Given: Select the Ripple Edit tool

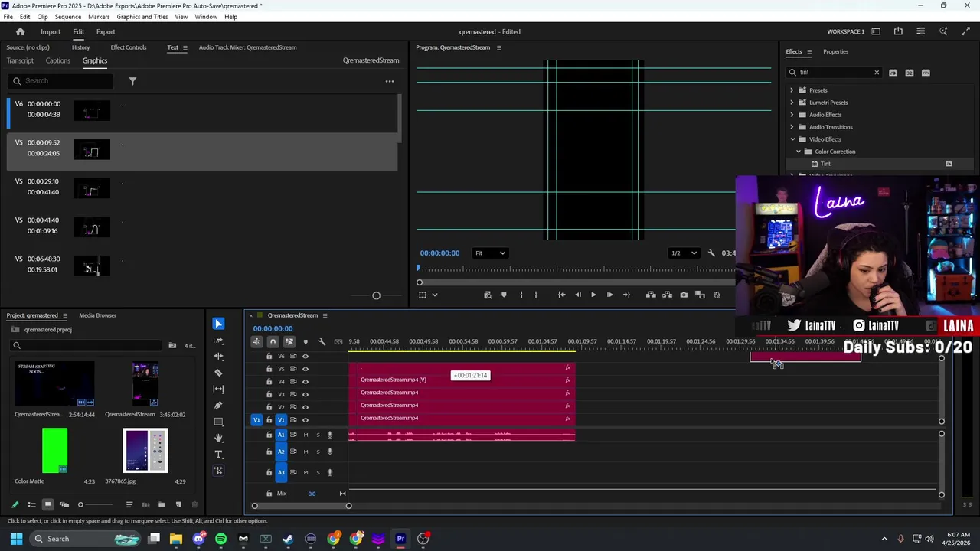Looking at the screenshot, I should pyautogui.click(x=218, y=356).
